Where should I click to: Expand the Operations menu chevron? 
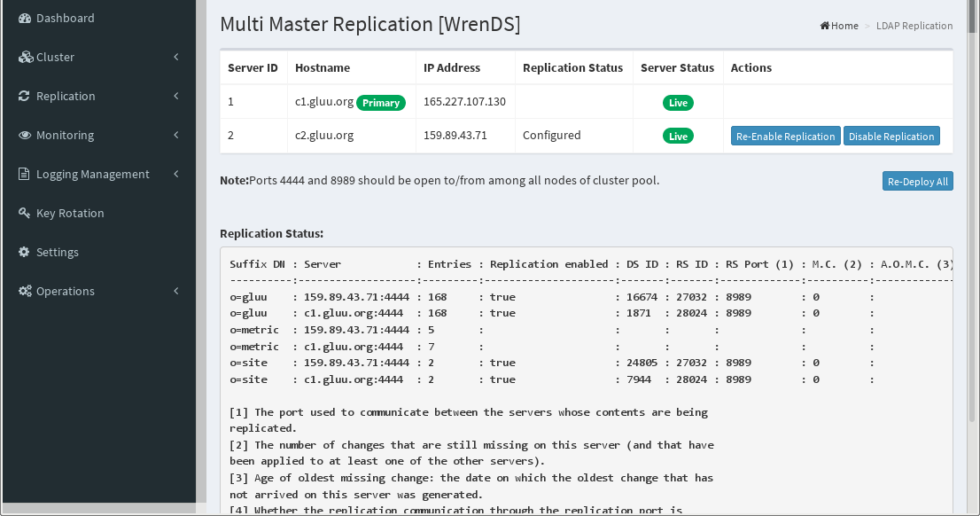[x=176, y=291]
